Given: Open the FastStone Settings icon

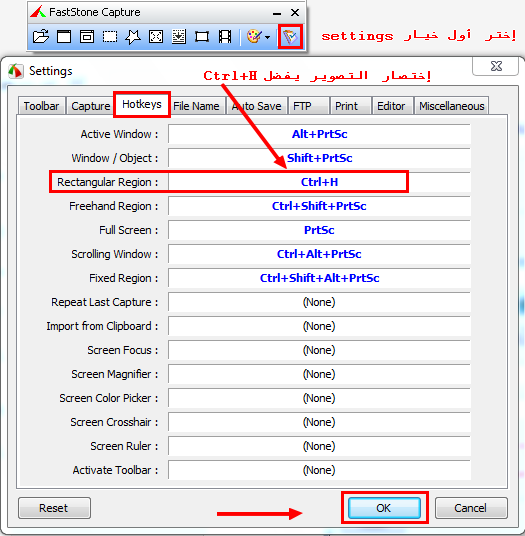Looking at the screenshot, I should click(x=290, y=36).
